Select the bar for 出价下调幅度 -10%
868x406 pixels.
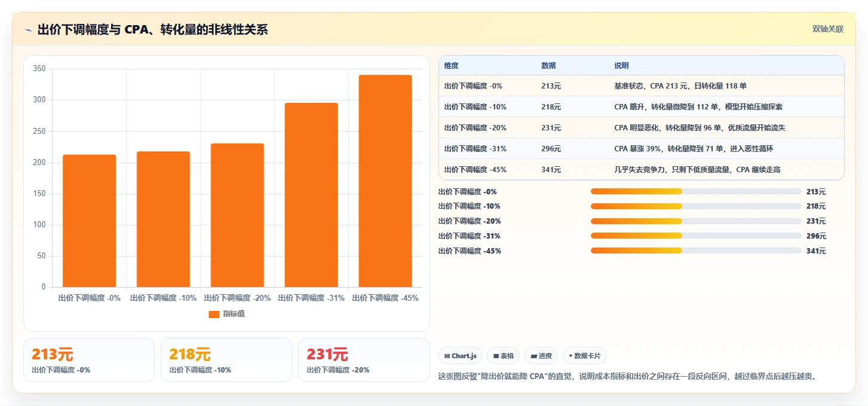pos(163,219)
